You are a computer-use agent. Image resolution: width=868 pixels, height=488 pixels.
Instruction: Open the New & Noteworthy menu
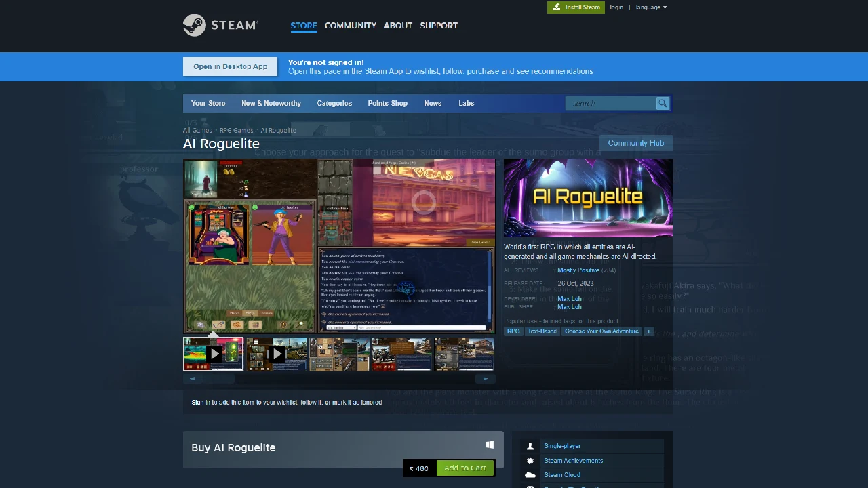tap(271, 103)
